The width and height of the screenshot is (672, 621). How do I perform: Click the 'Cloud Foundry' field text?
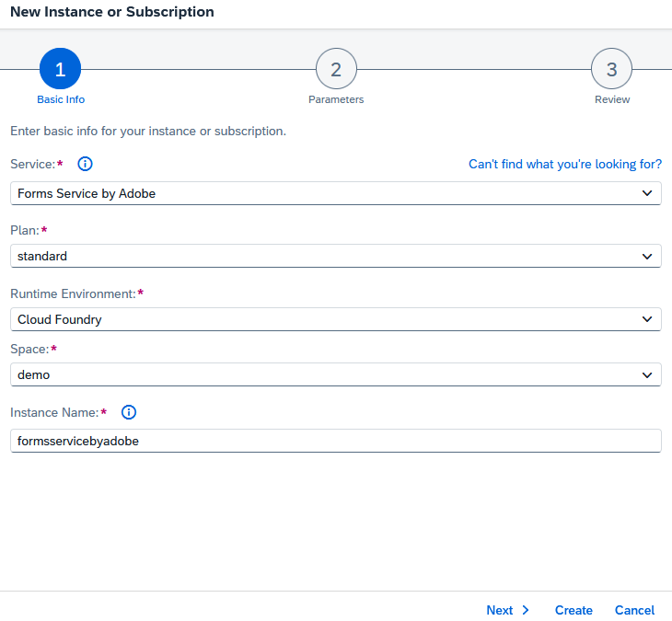click(x=60, y=319)
